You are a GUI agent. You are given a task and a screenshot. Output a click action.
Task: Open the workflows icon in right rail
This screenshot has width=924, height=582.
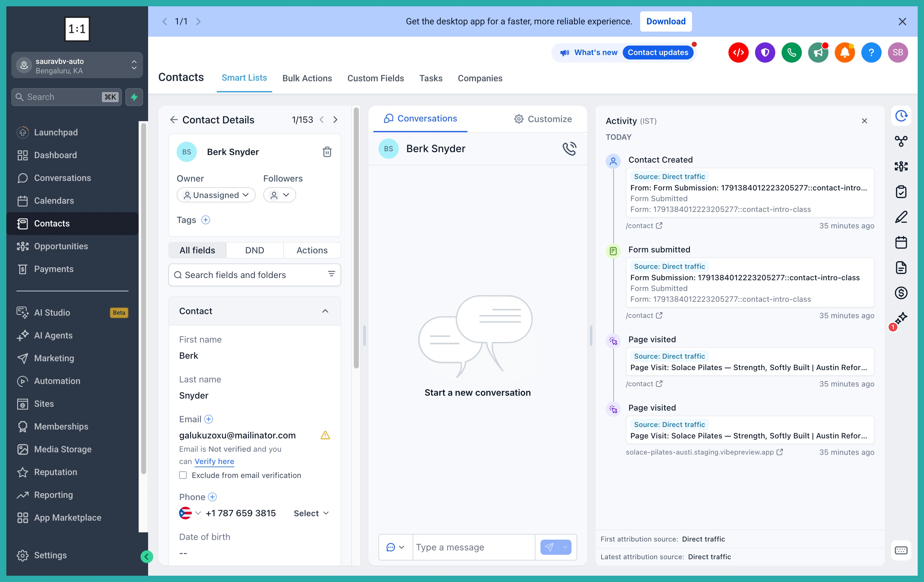(x=901, y=141)
